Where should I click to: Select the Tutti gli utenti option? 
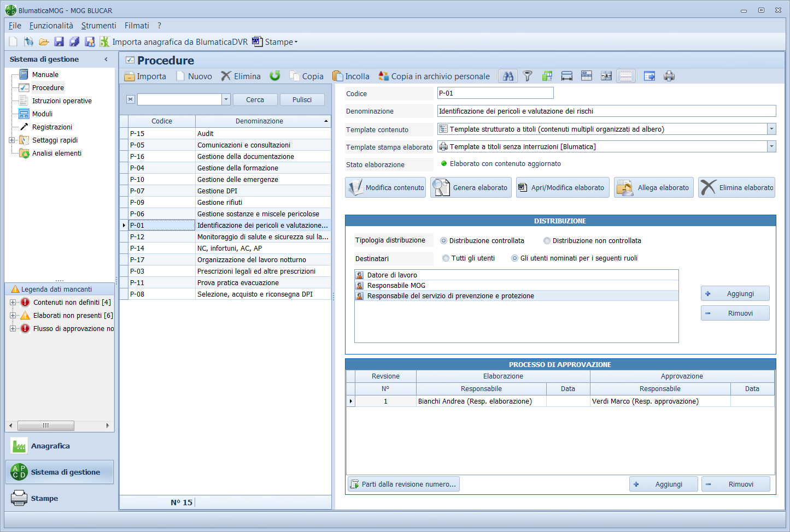point(446,258)
